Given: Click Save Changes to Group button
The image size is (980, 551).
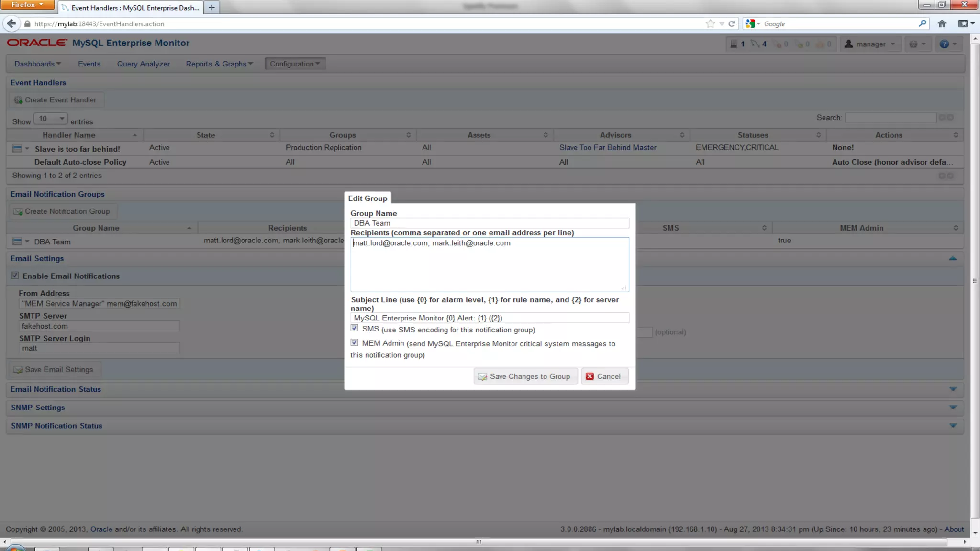Looking at the screenshot, I should coord(525,376).
